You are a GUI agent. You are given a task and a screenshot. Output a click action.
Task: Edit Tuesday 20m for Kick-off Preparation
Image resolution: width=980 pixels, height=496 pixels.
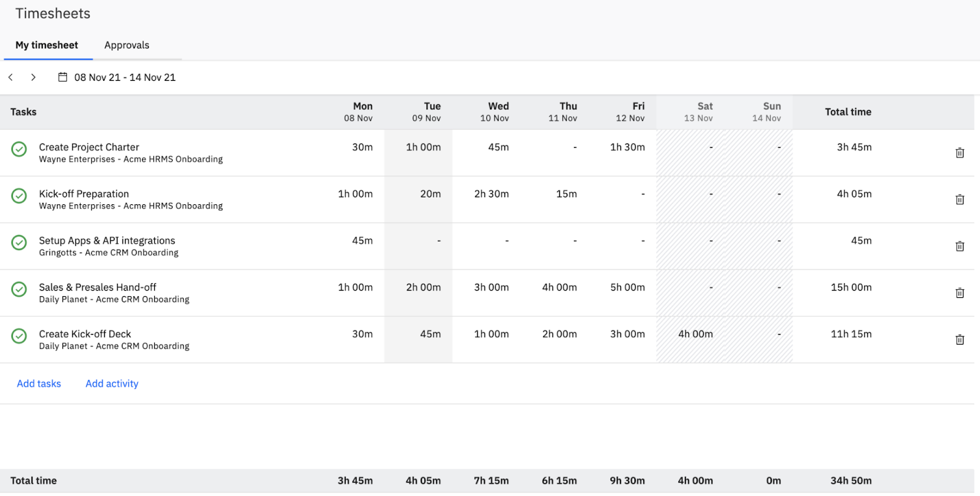coord(430,194)
